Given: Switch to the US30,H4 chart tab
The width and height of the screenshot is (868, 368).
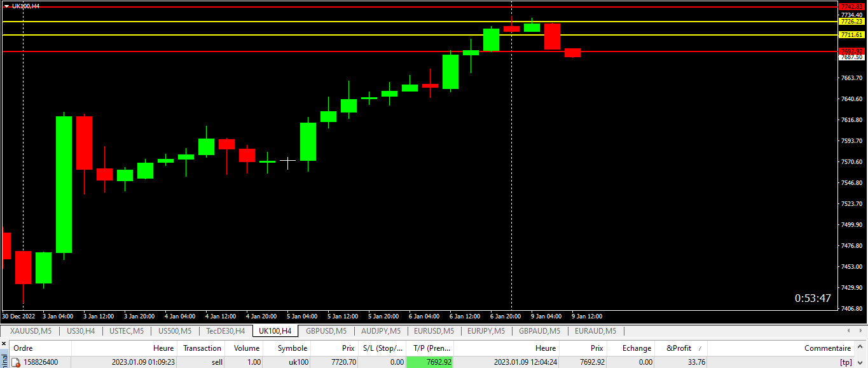Looking at the screenshot, I should click(81, 331).
